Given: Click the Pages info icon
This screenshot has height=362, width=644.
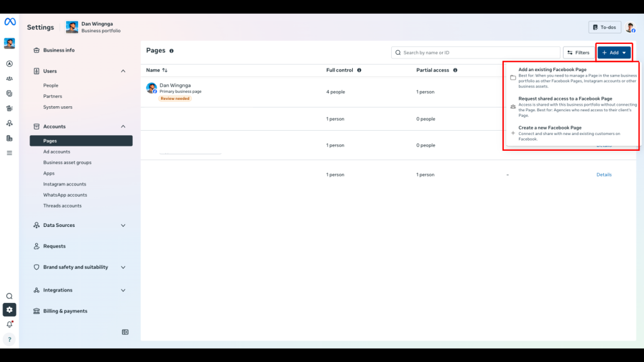Looking at the screenshot, I should tap(172, 51).
